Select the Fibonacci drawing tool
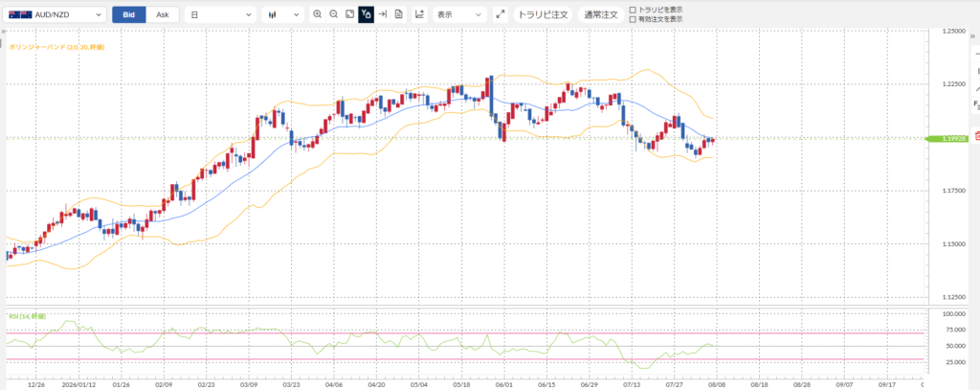 coord(977,103)
